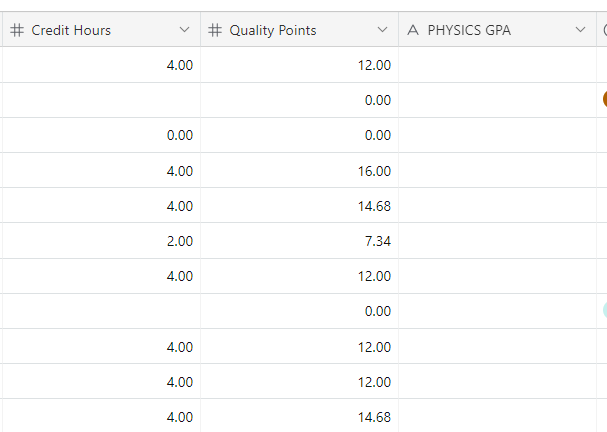
Task: Click the light teal tag in eighth row
Action: coord(605,310)
